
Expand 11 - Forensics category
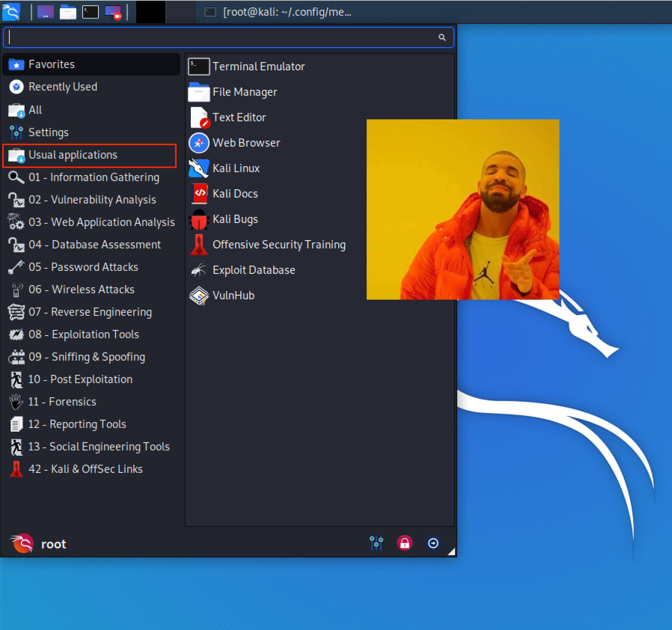[x=62, y=402]
